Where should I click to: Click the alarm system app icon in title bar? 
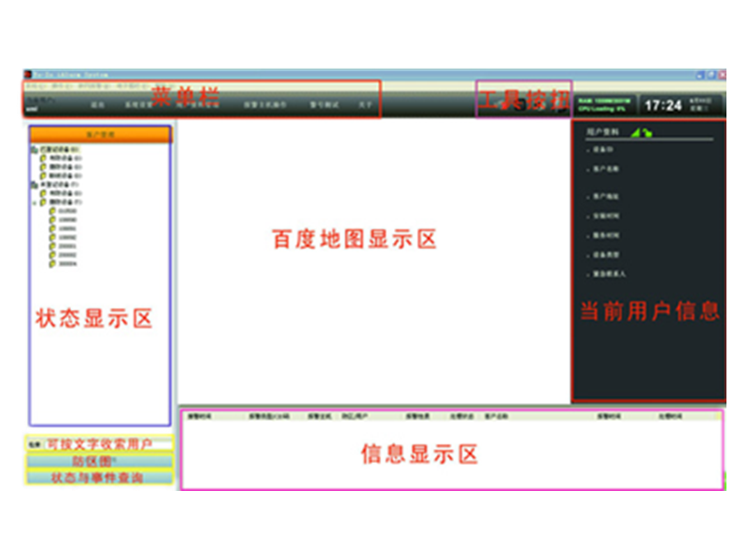[x=26, y=75]
